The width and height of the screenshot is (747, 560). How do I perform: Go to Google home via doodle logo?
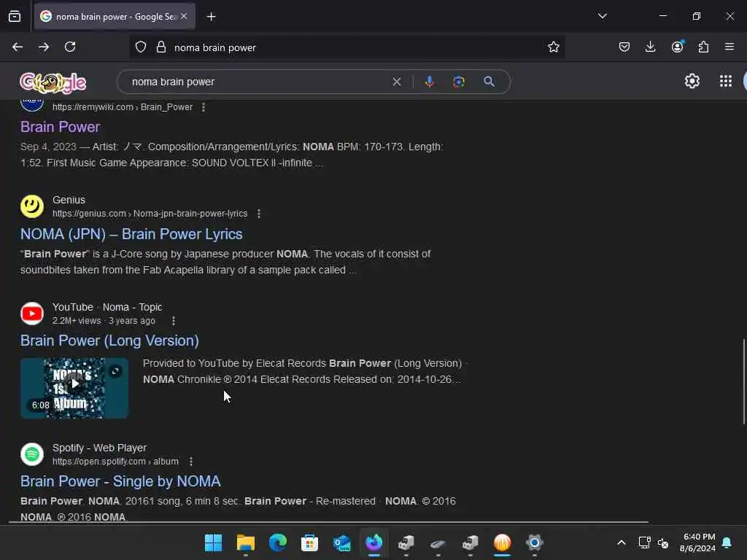pyautogui.click(x=53, y=82)
